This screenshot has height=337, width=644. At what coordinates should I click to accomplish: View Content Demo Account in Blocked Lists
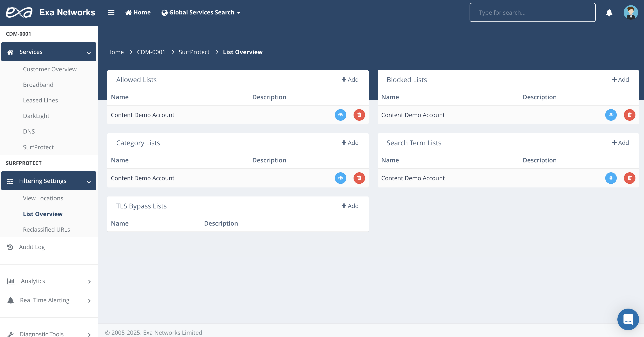point(610,115)
